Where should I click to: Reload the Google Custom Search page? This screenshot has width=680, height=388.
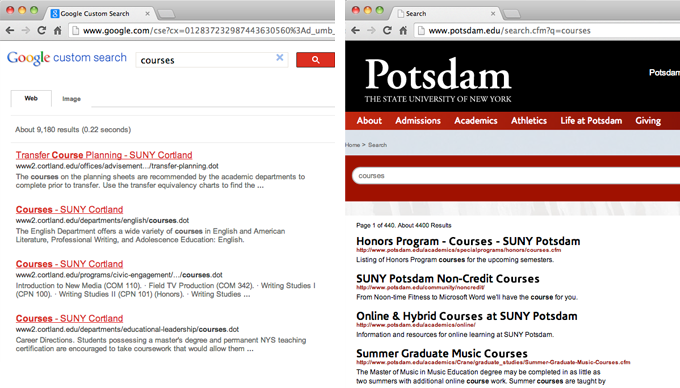tap(42, 30)
